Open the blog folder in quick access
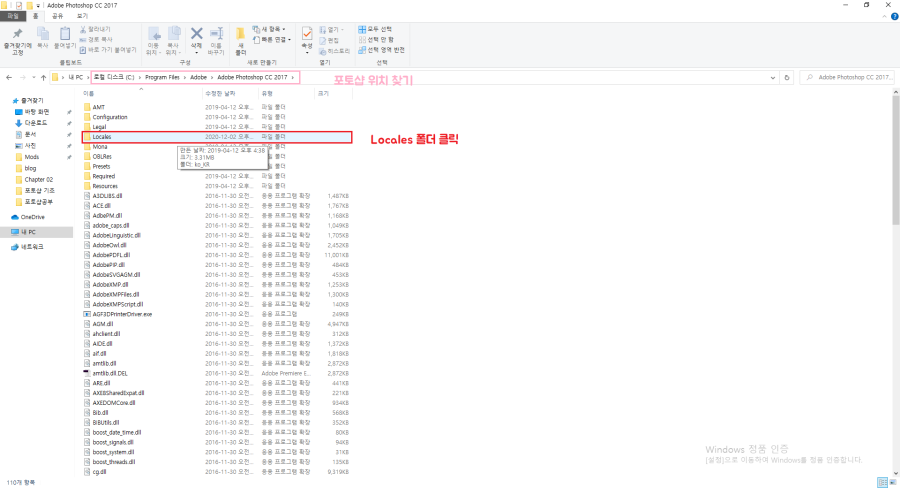 tap(26, 168)
